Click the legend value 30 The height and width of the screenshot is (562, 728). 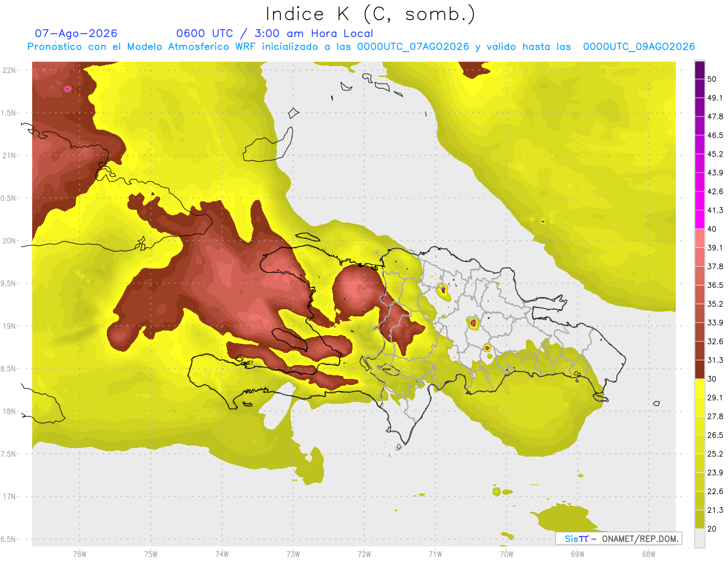point(712,379)
